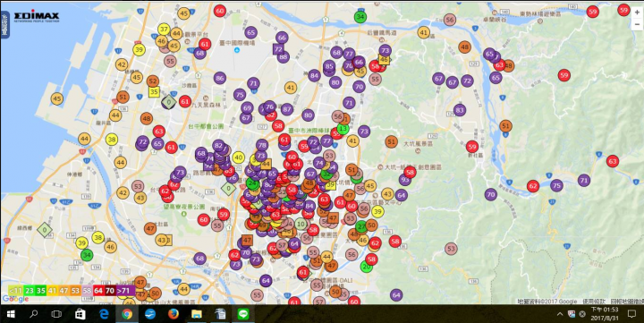The image size is (644, 323).
Task: Open LINE from the taskbar
Action: (243, 314)
